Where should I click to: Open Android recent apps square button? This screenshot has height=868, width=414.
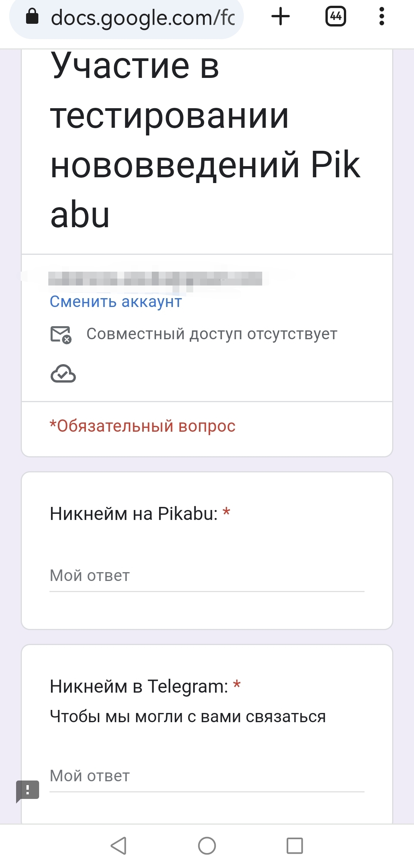pos(295,846)
